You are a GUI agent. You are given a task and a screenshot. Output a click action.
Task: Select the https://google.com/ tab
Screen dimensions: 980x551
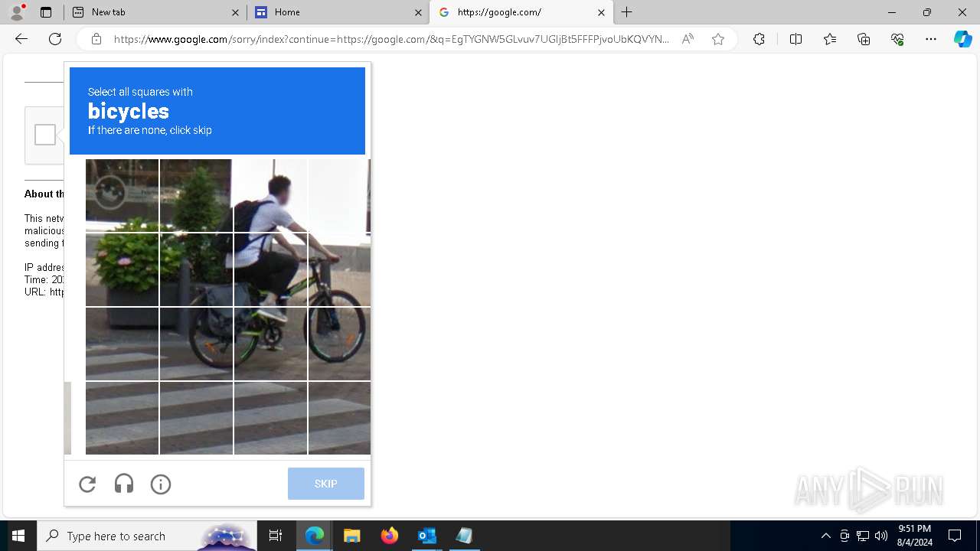[521, 12]
